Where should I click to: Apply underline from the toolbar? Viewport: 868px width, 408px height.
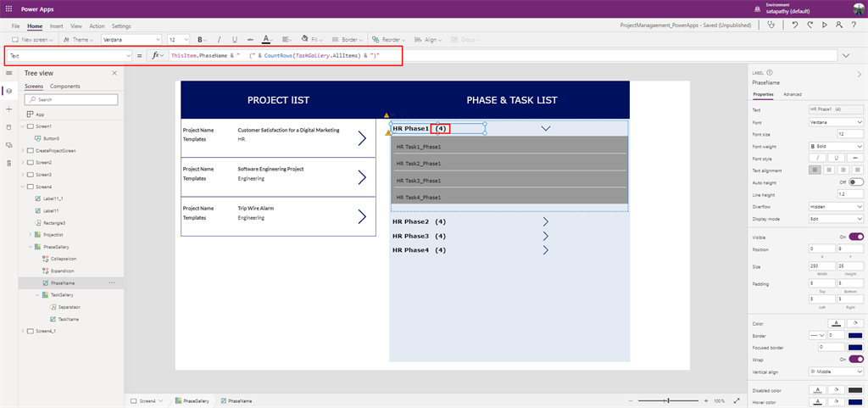[x=235, y=40]
